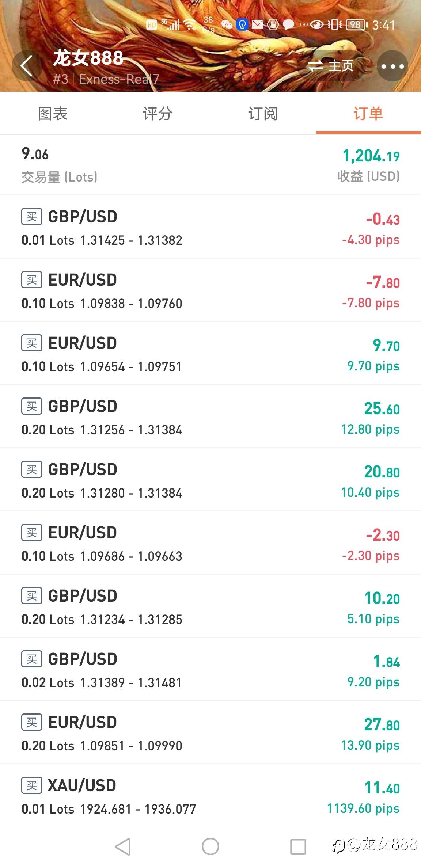The height and width of the screenshot is (868, 421).
Task: Tap the 主页 switch button
Action: tap(331, 66)
